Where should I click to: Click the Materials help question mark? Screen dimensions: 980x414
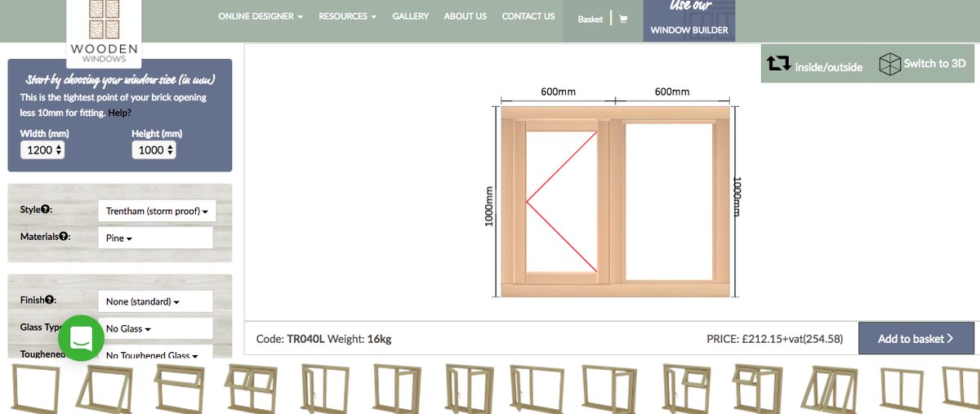63,237
